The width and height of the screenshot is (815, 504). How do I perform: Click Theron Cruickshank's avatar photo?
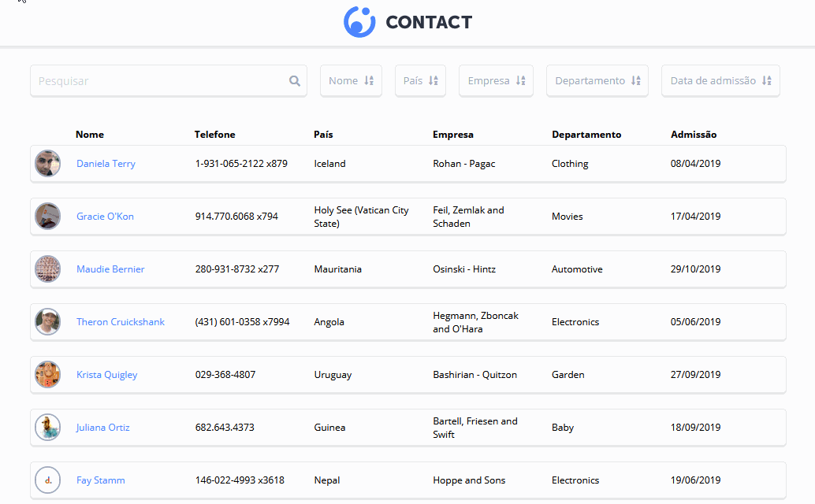(x=47, y=321)
